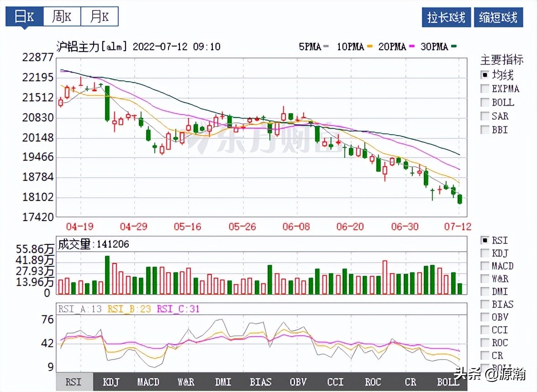Click the 成交量:141206 volume label
Screen dimensions: 537x392
pyautogui.click(x=94, y=244)
